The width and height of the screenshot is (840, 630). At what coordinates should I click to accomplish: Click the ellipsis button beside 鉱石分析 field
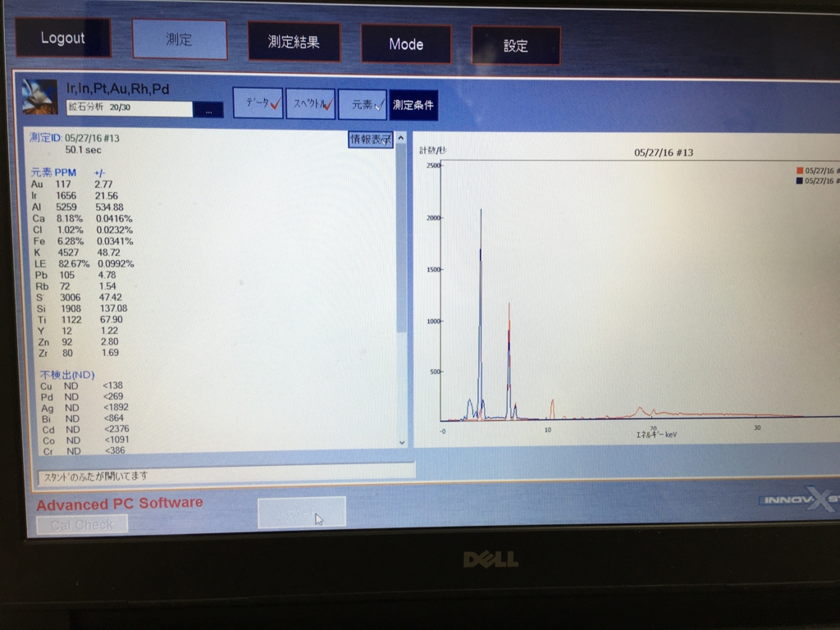coord(208,110)
